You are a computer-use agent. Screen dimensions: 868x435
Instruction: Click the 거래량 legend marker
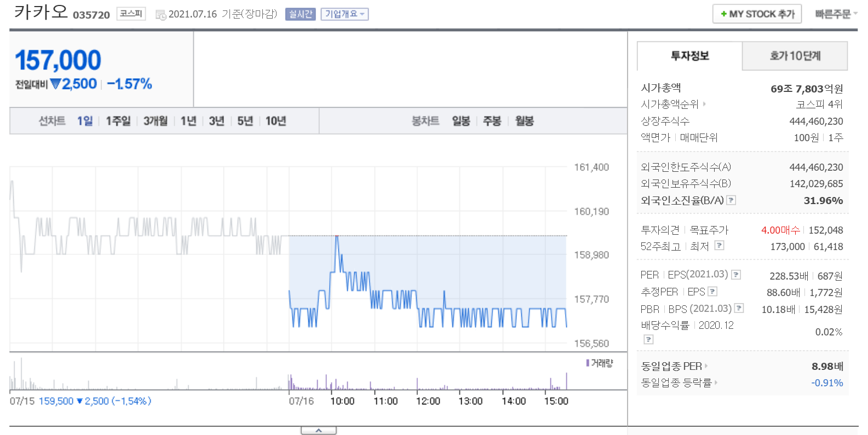(x=588, y=363)
